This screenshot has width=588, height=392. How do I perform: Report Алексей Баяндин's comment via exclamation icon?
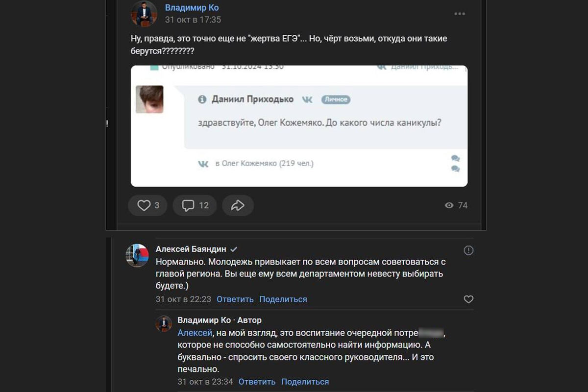[x=468, y=251]
